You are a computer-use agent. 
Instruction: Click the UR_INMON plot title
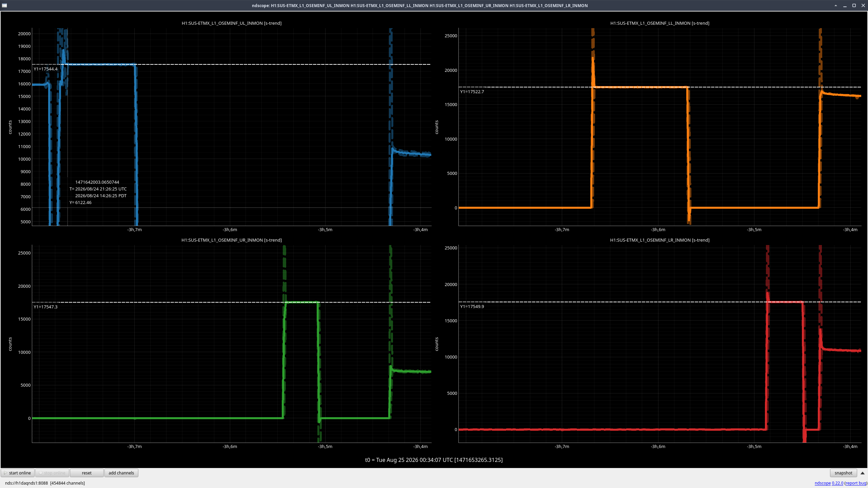coord(232,240)
